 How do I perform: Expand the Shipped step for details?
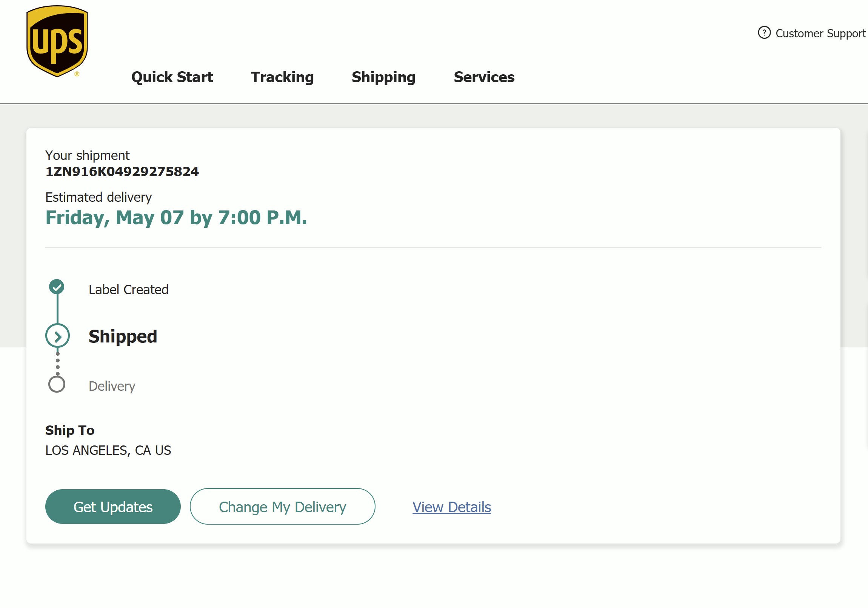point(123,336)
